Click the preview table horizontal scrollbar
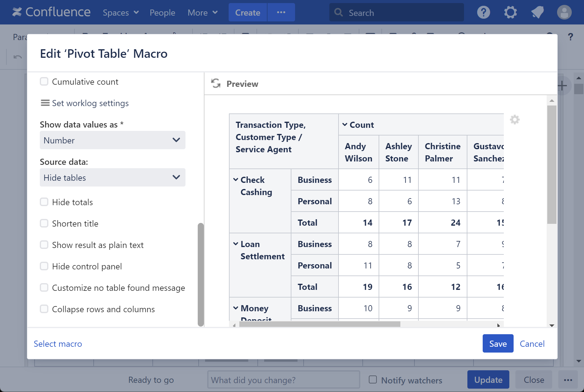The image size is (584, 392). [x=320, y=324]
